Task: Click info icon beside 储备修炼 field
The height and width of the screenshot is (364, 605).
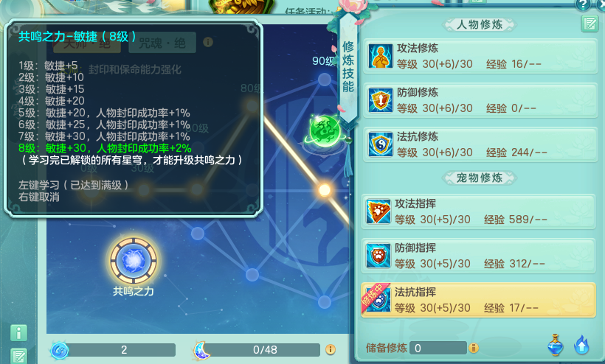Action: [474, 349]
